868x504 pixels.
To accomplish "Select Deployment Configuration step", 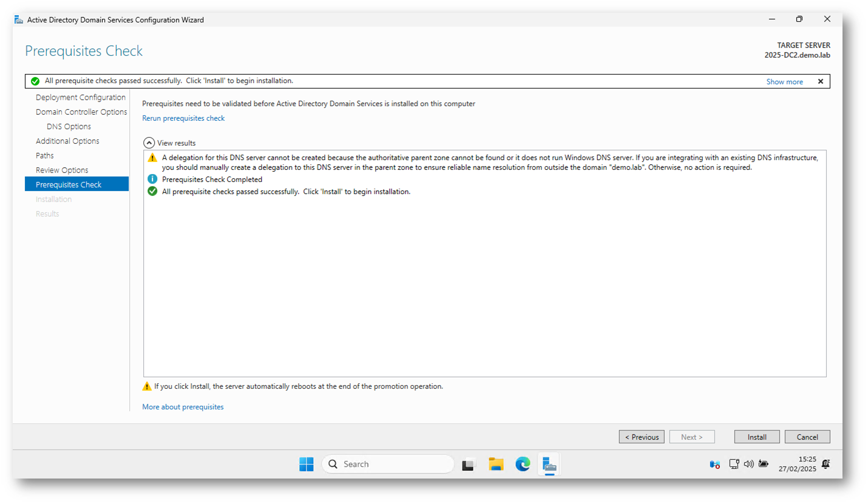I will pos(81,98).
